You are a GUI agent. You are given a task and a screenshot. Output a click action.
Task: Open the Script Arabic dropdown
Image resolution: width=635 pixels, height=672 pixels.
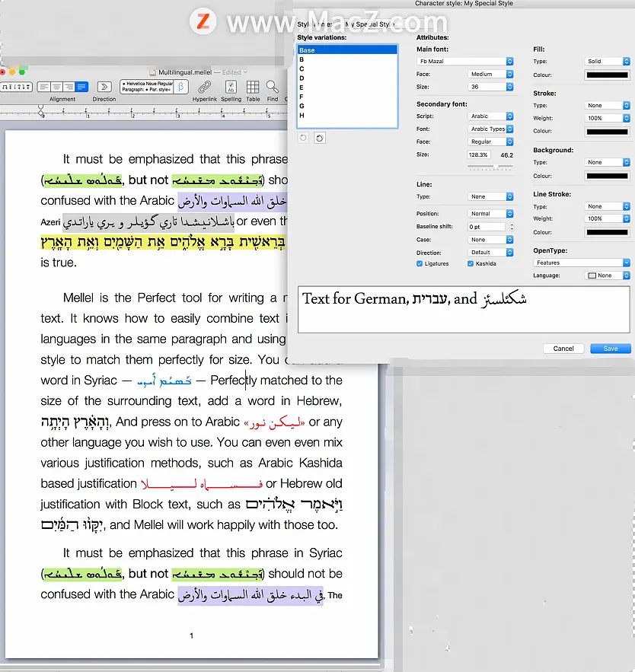pyautogui.click(x=490, y=116)
